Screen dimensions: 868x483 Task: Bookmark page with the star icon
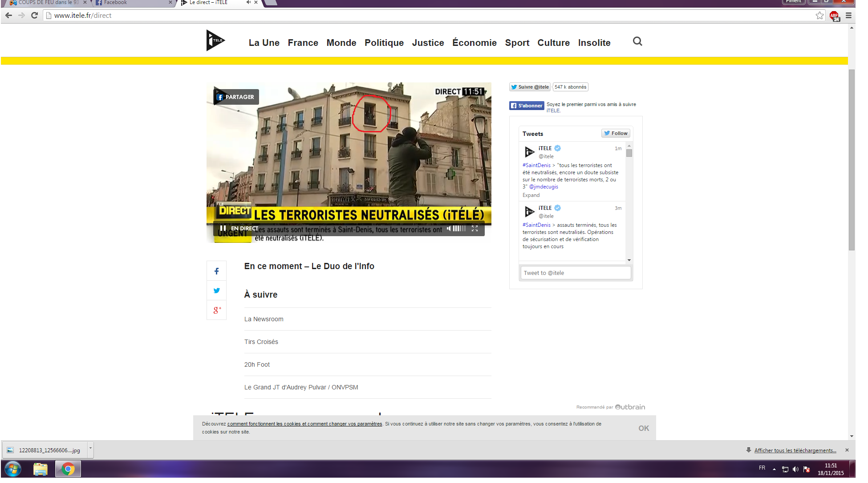coord(819,16)
